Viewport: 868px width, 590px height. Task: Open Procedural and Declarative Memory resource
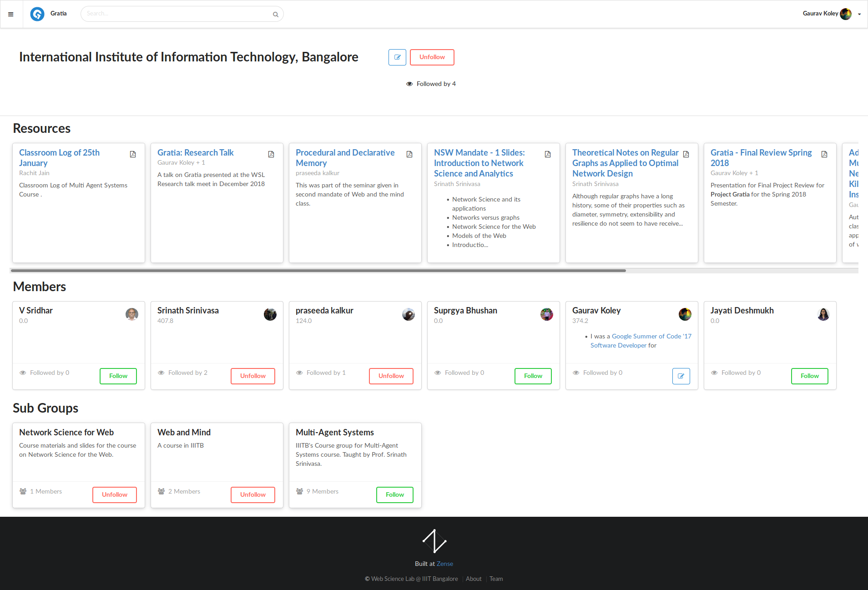point(345,158)
